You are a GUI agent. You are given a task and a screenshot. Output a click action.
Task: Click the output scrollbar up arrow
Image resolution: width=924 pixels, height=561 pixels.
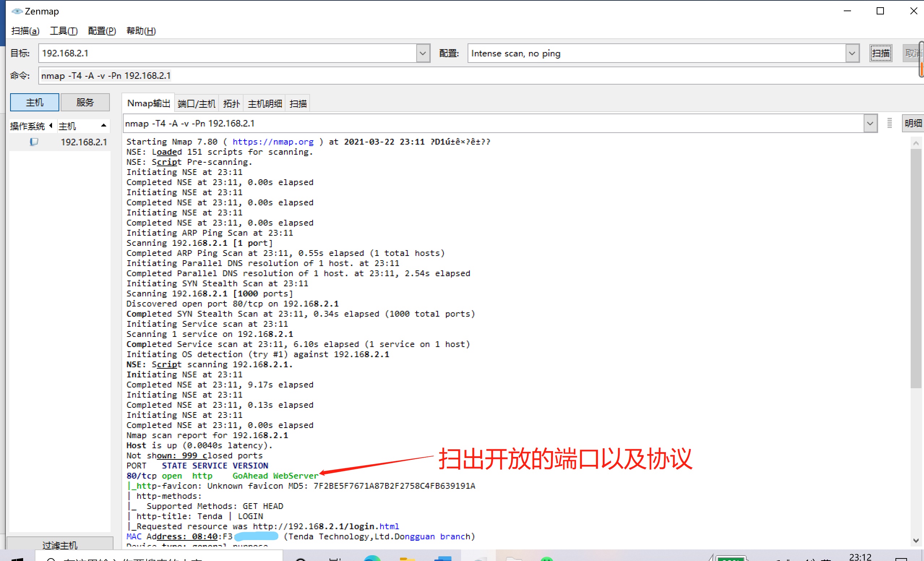pos(916,143)
